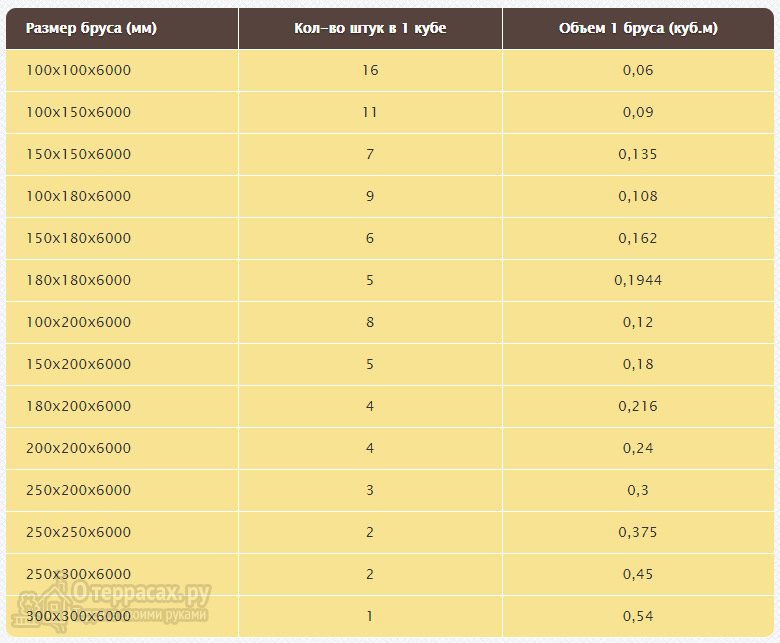
Task: Click the volume value 0,216
Action: tap(638, 406)
